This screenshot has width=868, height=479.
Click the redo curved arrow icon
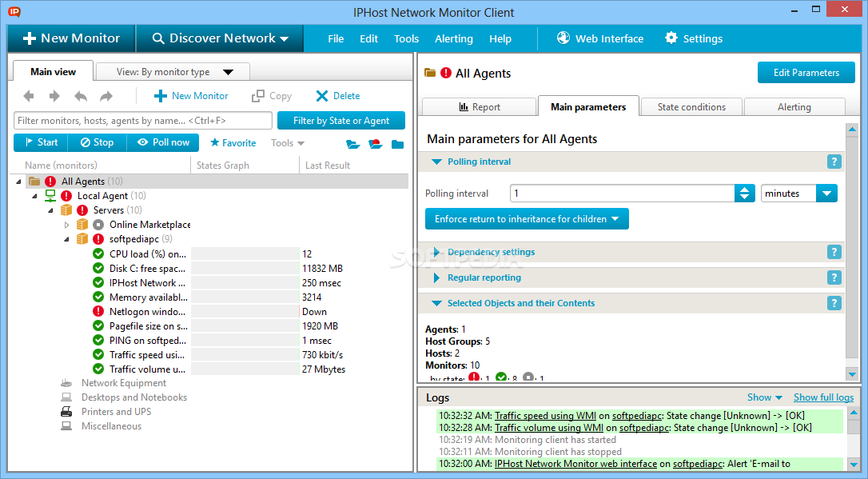point(106,96)
